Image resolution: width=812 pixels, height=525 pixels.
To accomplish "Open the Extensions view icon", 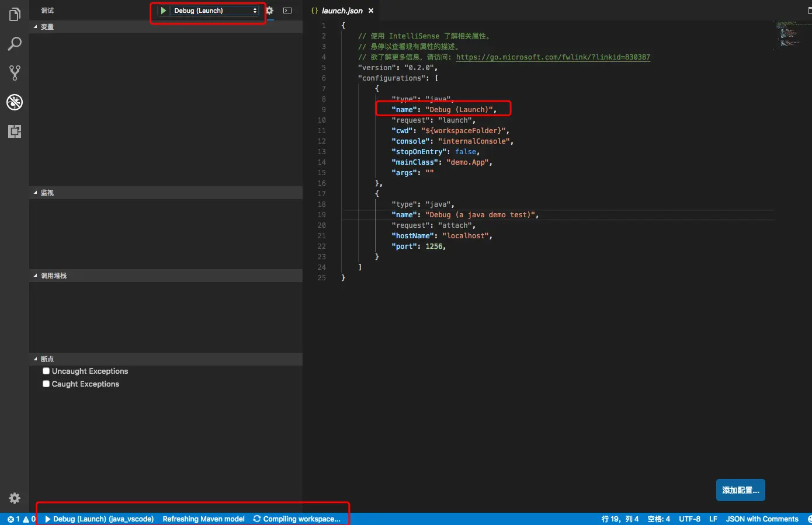I will 15,131.
